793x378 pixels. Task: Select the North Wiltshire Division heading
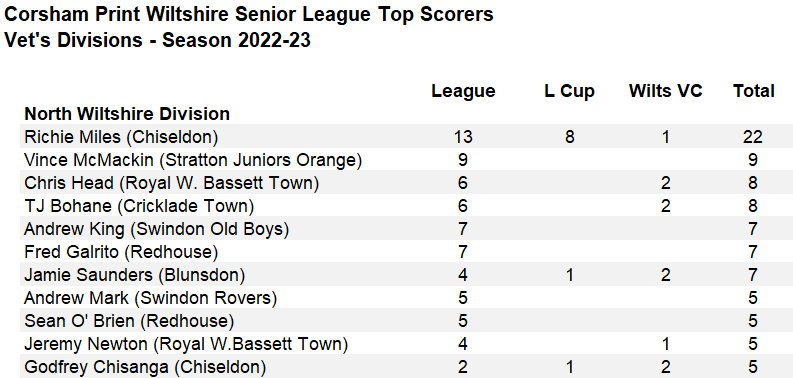tap(127, 114)
